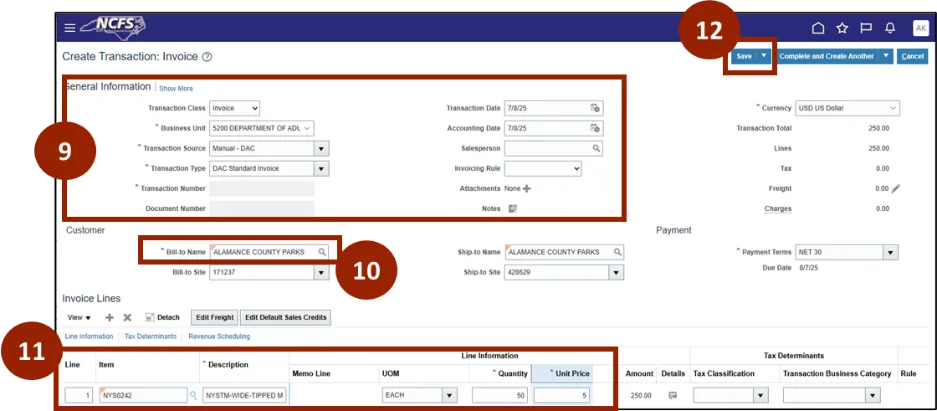Open the AK user avatar menu

pyautogui.click(x=920, y=28)
